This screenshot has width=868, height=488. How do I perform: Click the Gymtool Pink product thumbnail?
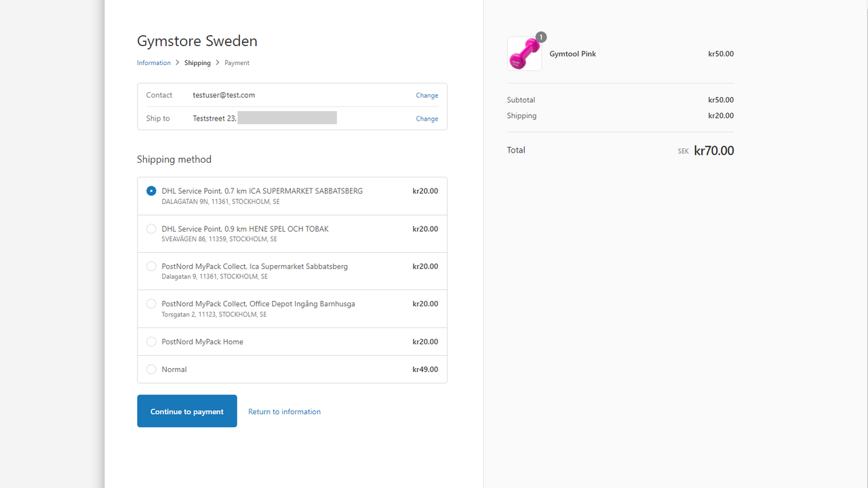point(524,54)
